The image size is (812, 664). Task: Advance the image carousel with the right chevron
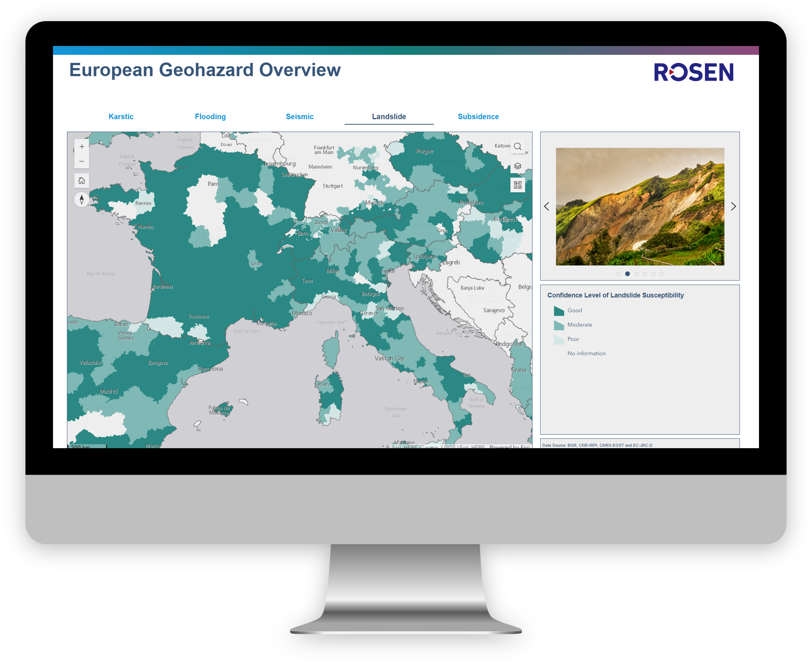point(734,207)
